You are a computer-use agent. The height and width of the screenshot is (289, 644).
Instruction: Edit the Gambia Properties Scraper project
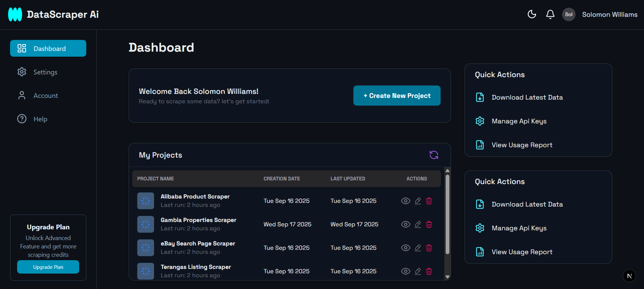pyautogui.click(x=417, y=224)
